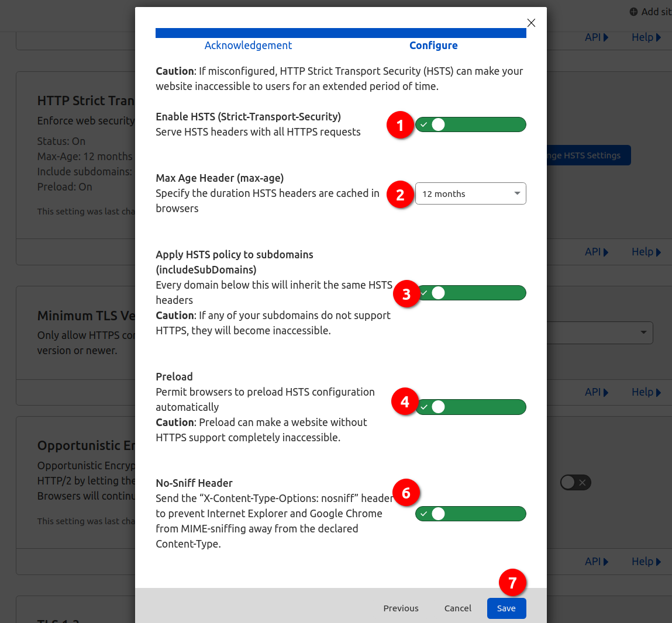Screen dimensions: 672x623
Task: Click the red step 3 marker
Action: [x=406, y=295]
